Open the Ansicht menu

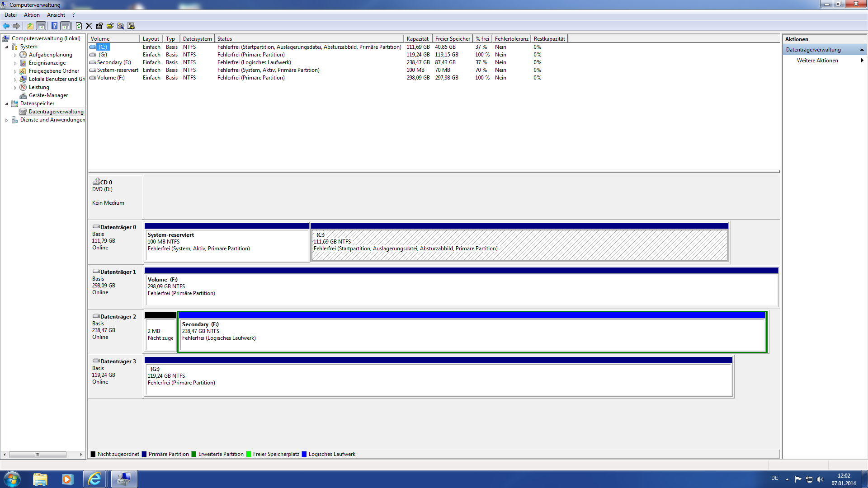(x=56, y=15)
